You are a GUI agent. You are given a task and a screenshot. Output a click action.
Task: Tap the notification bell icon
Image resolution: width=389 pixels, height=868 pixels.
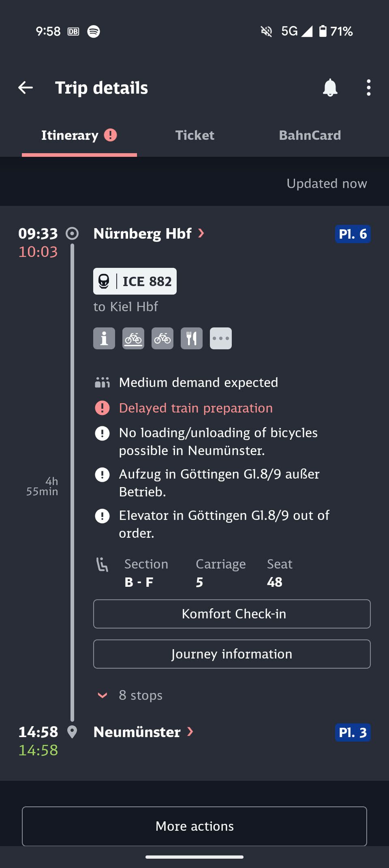[x=330, y=88]
